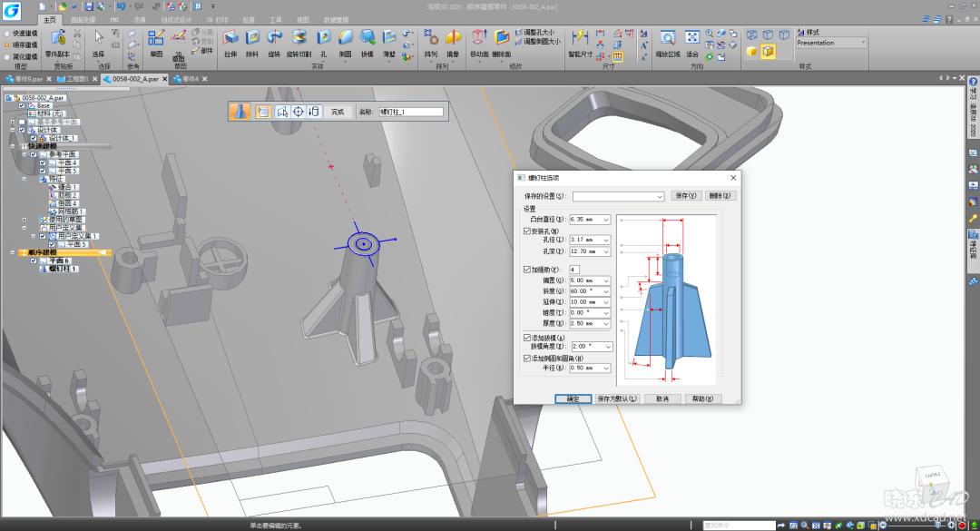The height and width of the screenshot is (531, 980).
Task: Open the 凸台直径 boss diameter dropdown
Action: (606, 220)
